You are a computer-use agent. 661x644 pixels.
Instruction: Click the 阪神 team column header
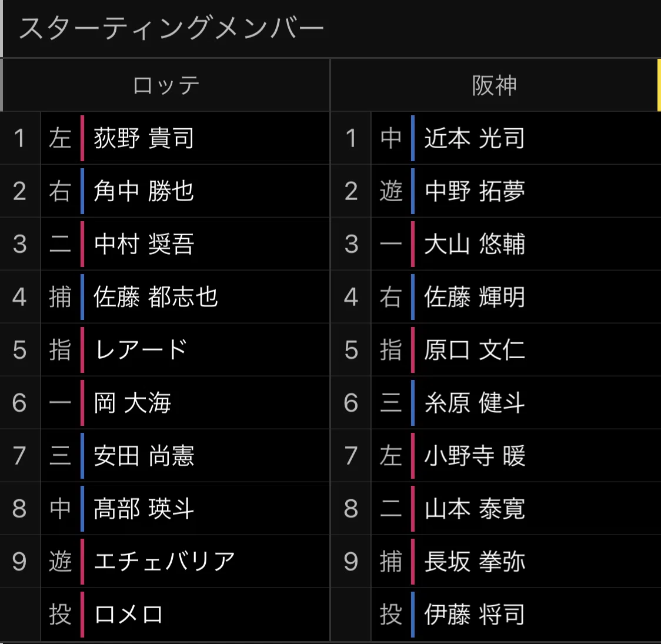coord(494,85)
